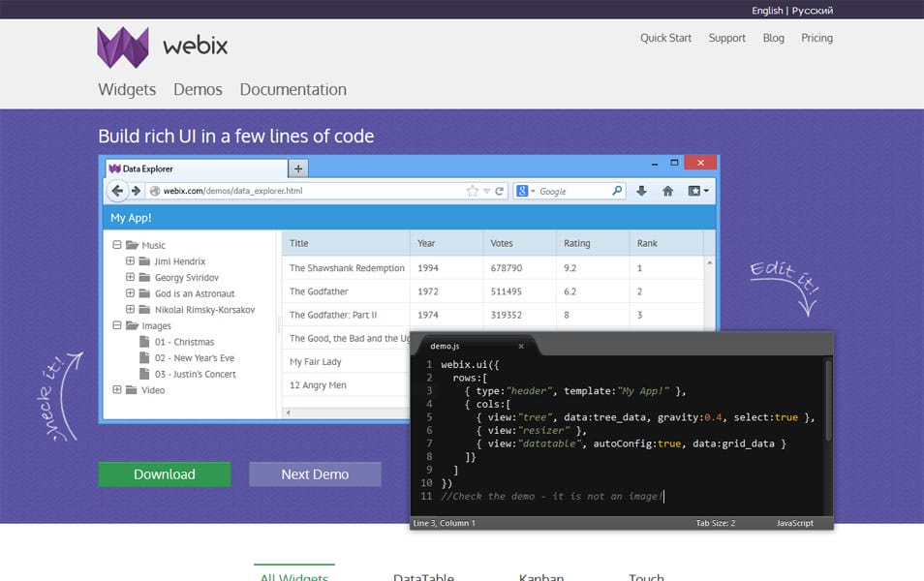
Task: Click the search magnifier icon
Action: point(617,191)
